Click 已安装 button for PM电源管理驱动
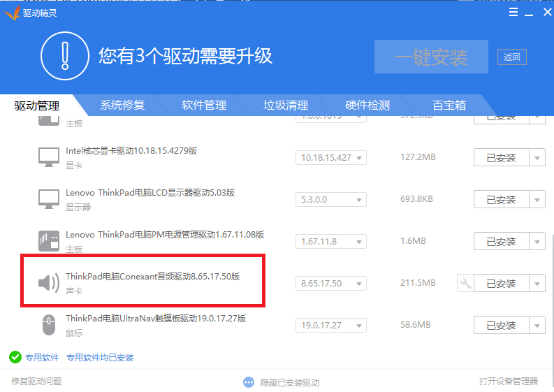Screen dimensions: 554x392 (x=502, y=242)
